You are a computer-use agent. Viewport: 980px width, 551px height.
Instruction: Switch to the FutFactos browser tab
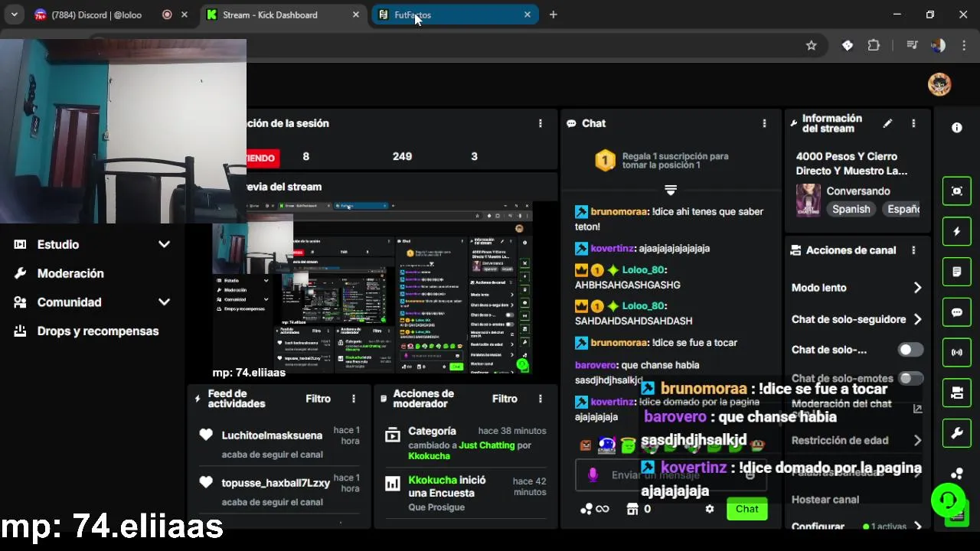(x=456, y=15)
